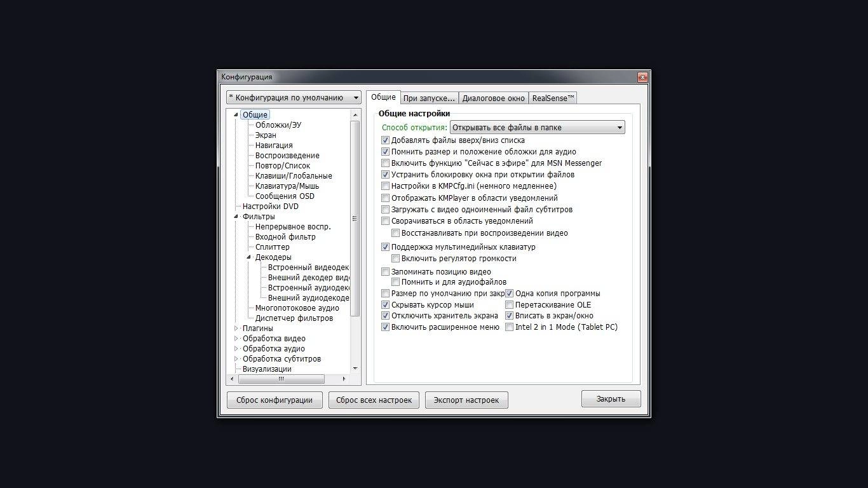Select Экран in the settings tree
Screen dimensions: 868x488
[x=266, y=135]
